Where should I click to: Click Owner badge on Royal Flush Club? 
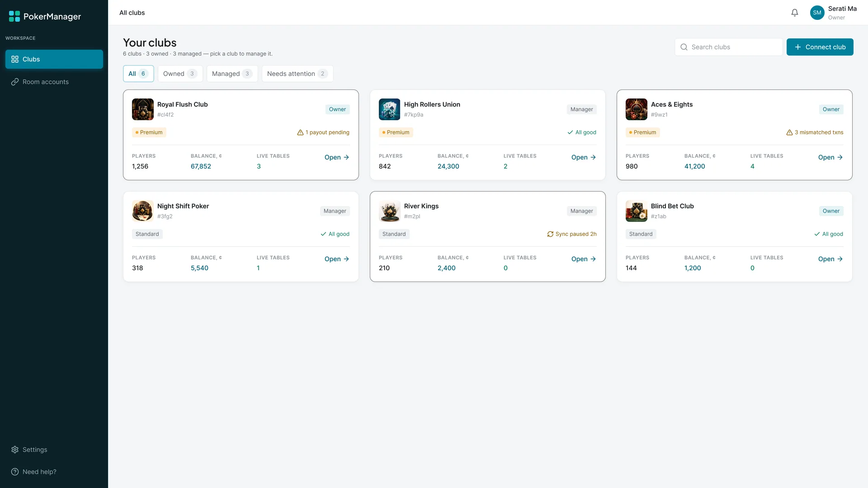(337, 109)
